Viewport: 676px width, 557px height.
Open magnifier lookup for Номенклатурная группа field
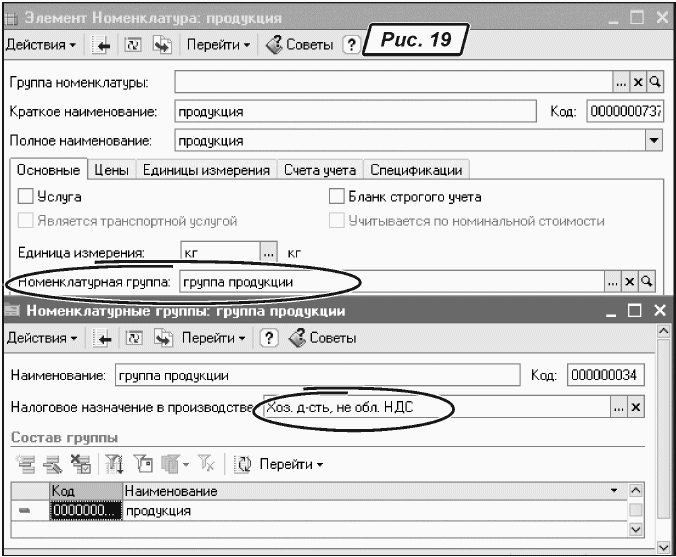tap(647, 283)
